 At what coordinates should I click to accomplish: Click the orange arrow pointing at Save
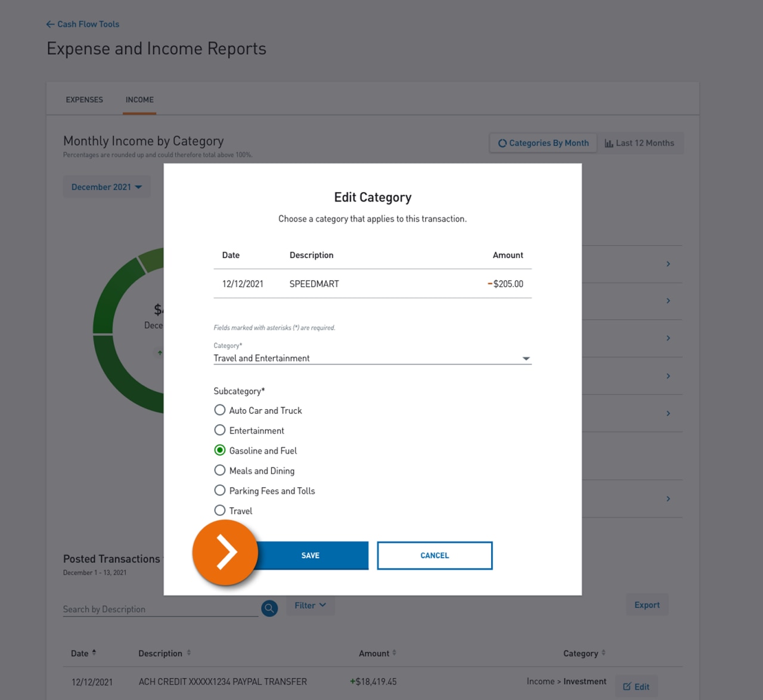pyautogui.click(x=225, y=553)
